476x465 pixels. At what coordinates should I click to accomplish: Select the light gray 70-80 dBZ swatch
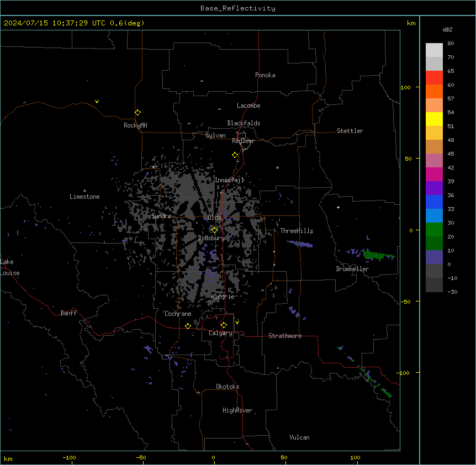coord(434,50)
